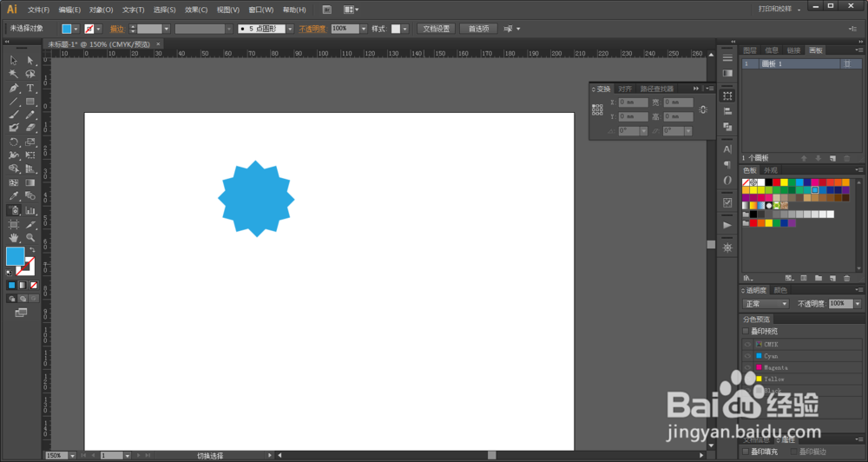Click the large blue fill color box
Image resolution: width=868 pixels, height=462 pixels.
pos(15,256)
